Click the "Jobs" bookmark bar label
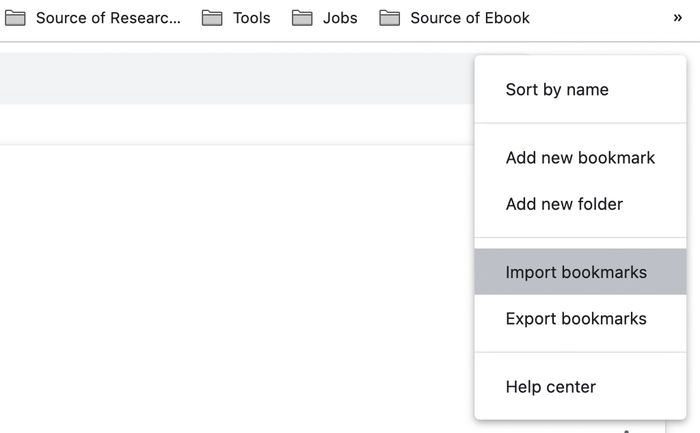 point(340,18)
